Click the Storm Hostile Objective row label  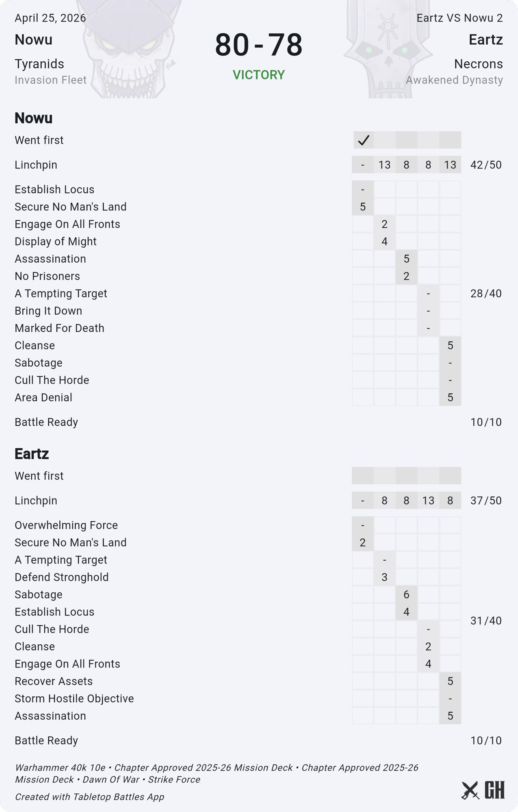coord(74,698)
